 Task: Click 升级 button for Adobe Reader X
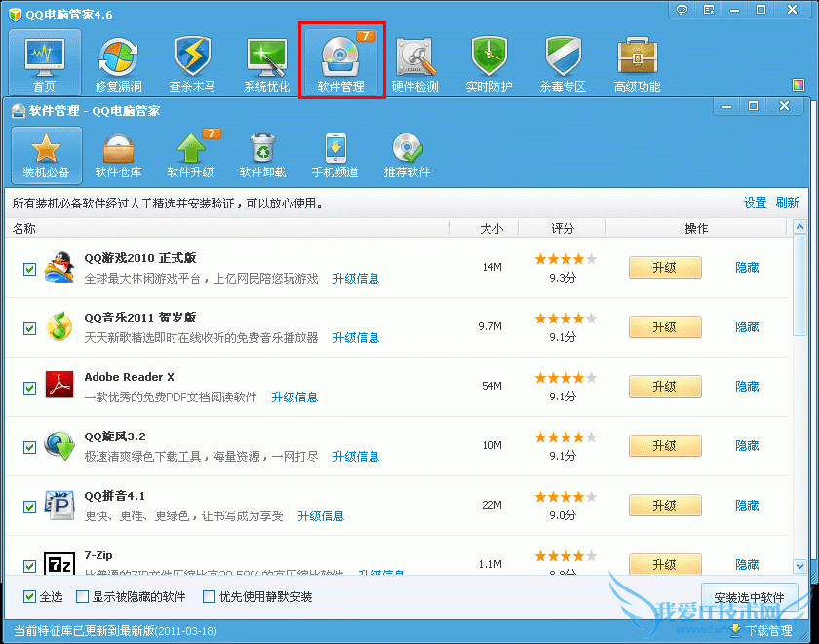[665, 387]
